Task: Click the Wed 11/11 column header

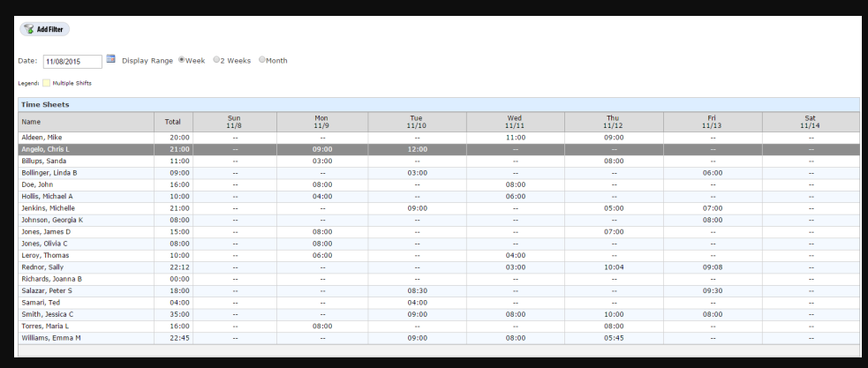Action: pos(515,122)
